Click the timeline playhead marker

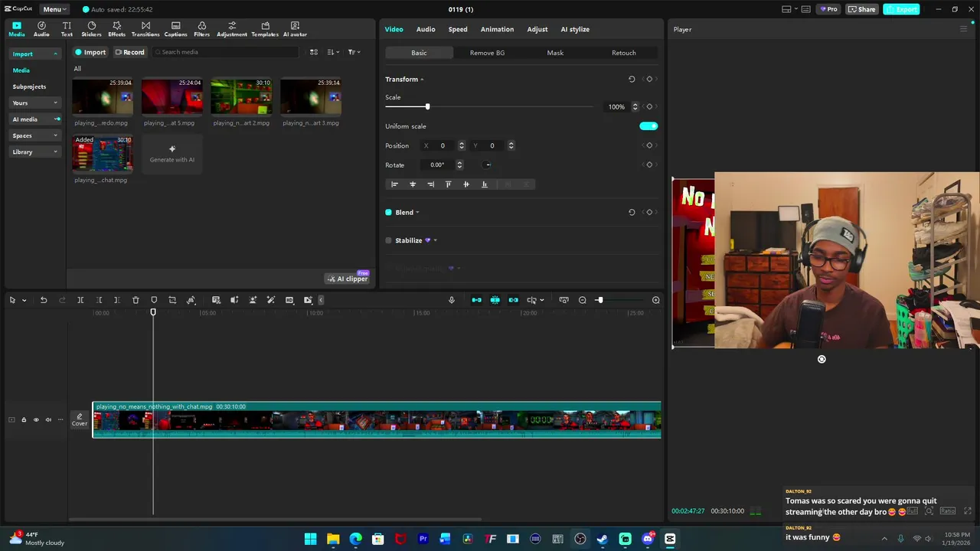click(153, 312)
